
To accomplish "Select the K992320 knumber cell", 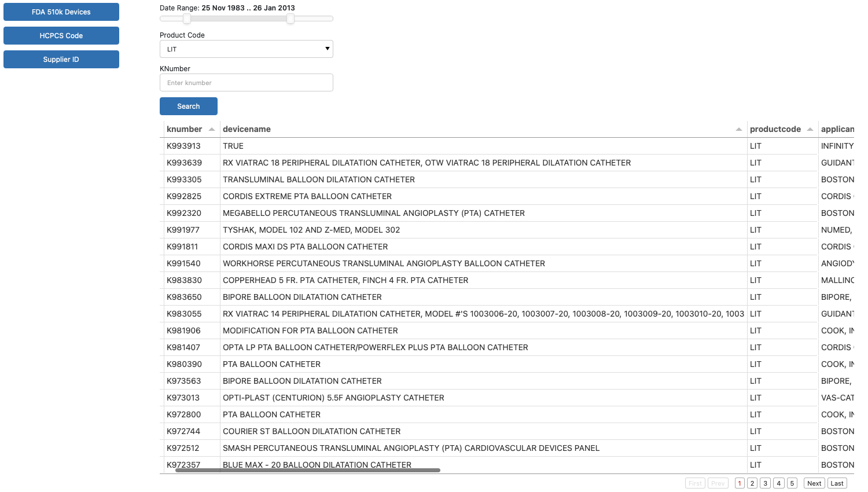I will click(192, 213).
